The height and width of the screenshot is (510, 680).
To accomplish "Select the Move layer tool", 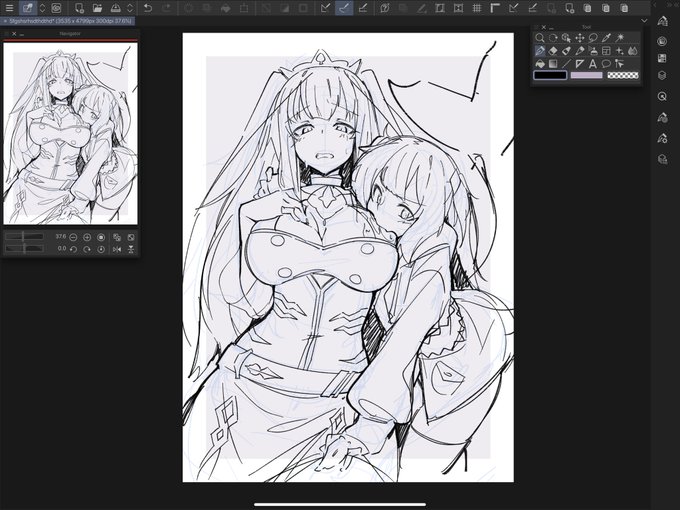I will coord(580,38).
